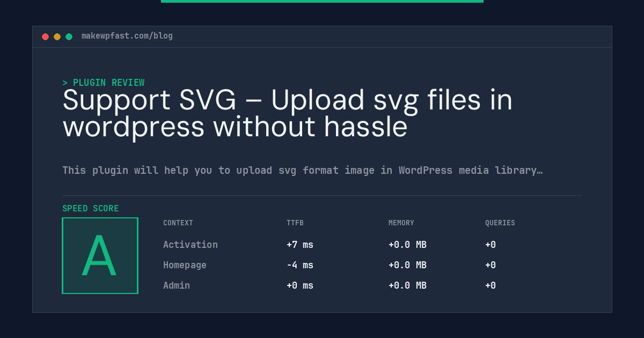The width and height of the screenshot is (644, 338).
Task: Click the grade 'A' score box
Action: click(100, 255)
